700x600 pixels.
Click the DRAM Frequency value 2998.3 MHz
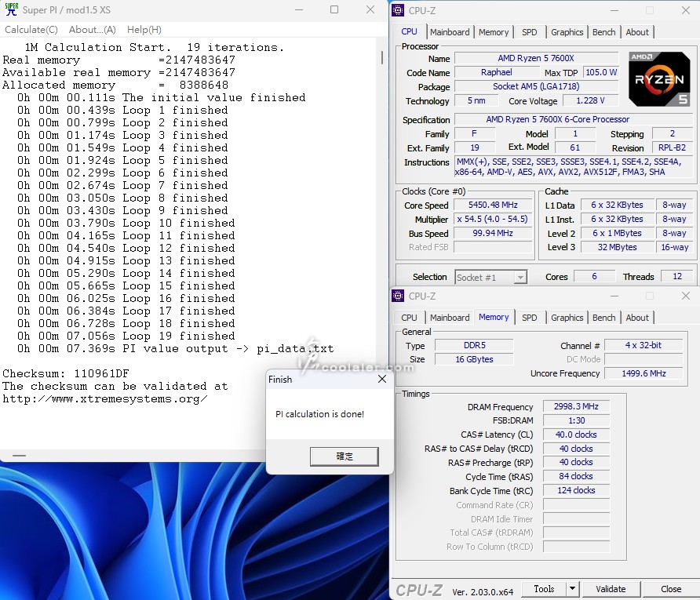tap(576, 406)
